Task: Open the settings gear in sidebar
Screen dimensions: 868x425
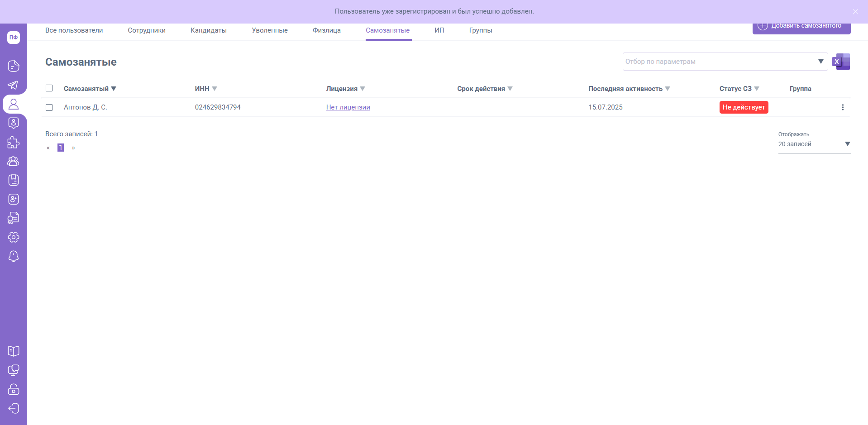Action: pyautogui.click(x=13, y=237)
